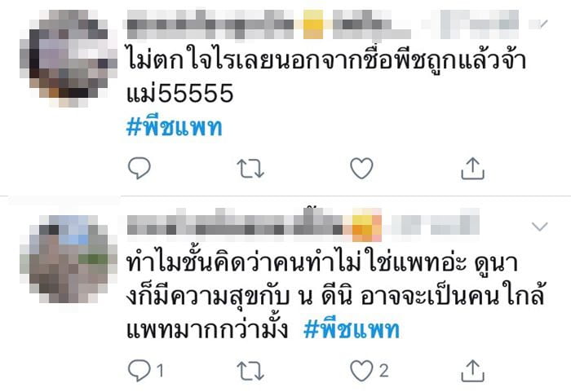Open hashtag #พีชแพท below the 55555 line

174,128
